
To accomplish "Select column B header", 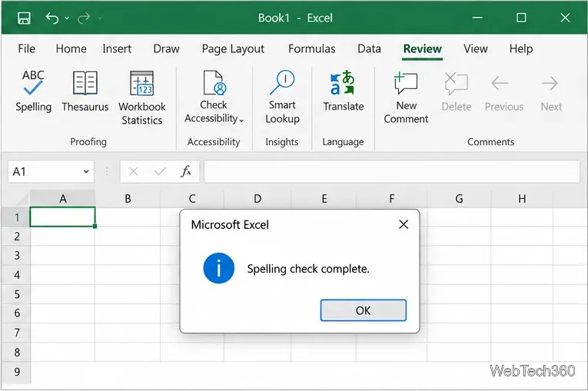I will 128,198.
